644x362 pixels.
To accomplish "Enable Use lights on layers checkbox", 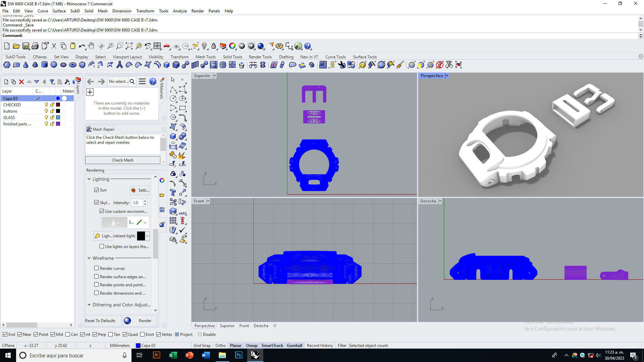I will (102, 246).
